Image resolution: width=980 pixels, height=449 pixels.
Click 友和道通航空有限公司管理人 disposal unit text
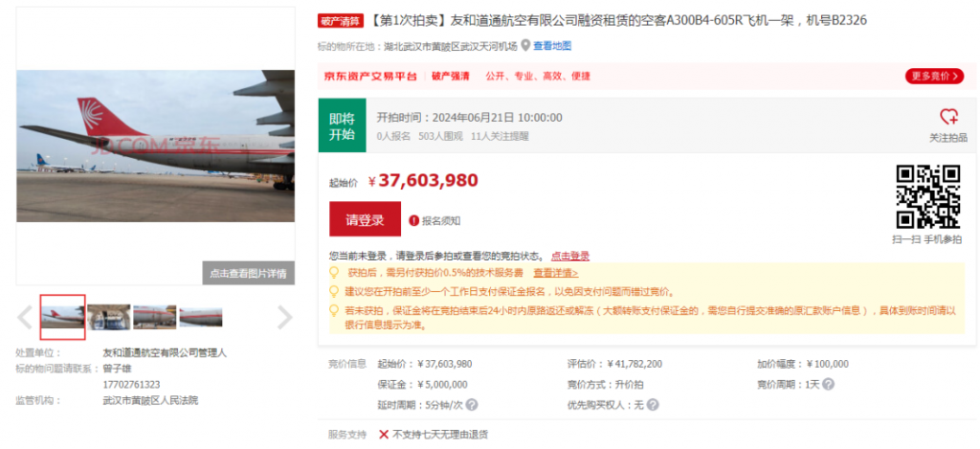(165, 352)
